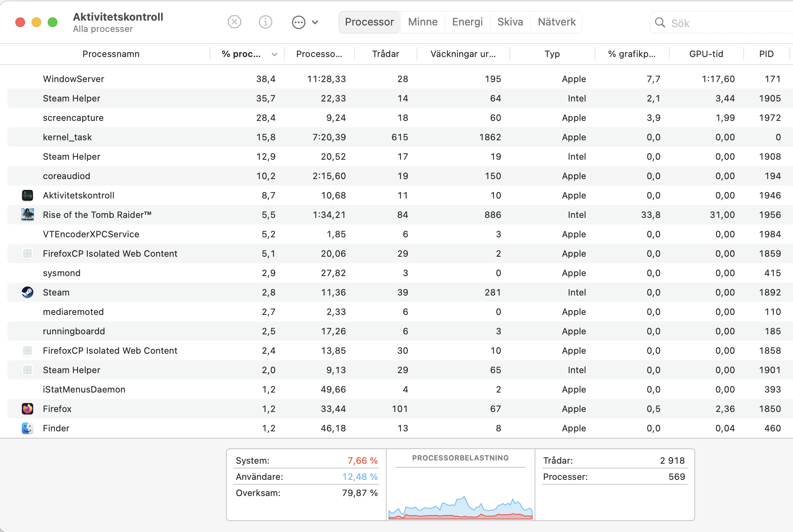793x532 pixels.
Task: Click the process info (i) icon
Action: tap(265, 22)
